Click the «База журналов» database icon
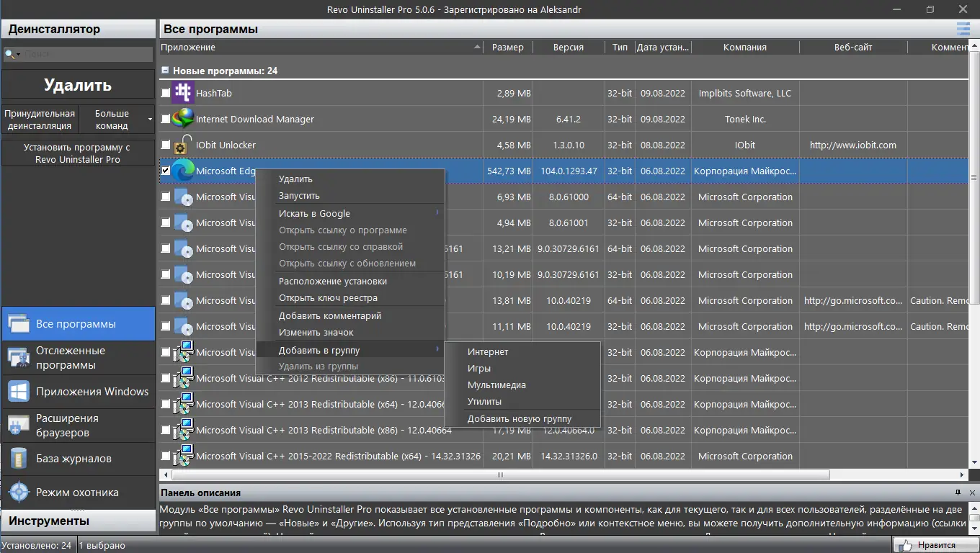980x553 pixels. [x=18, y=459]
